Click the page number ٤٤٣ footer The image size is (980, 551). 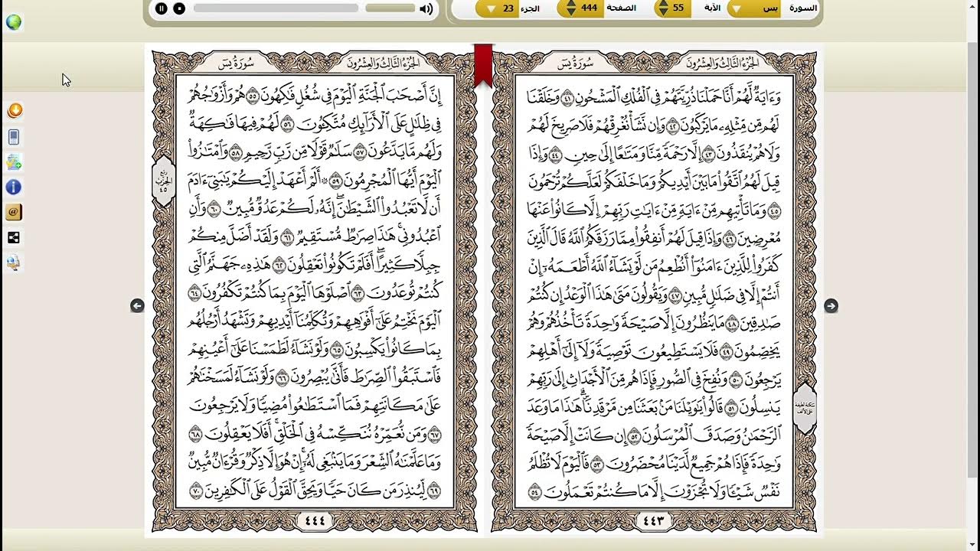click(654, 521)
